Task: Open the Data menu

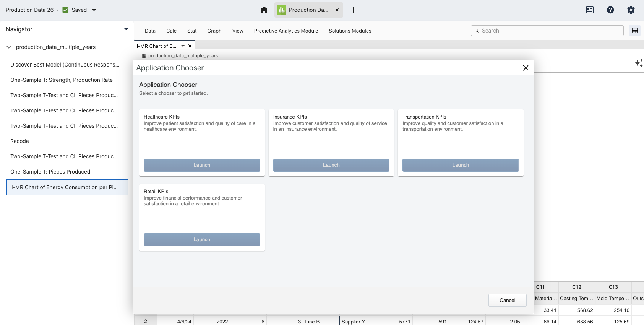Action: [x=150, y=31]
